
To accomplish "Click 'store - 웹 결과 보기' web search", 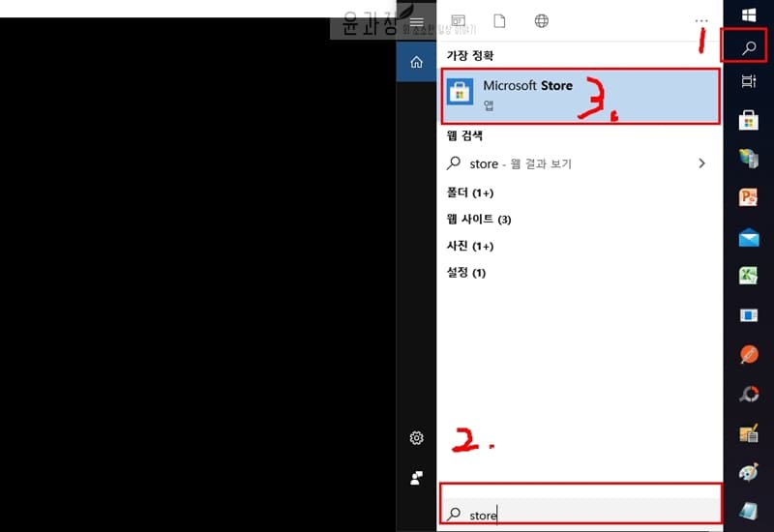I will [521, 163].
